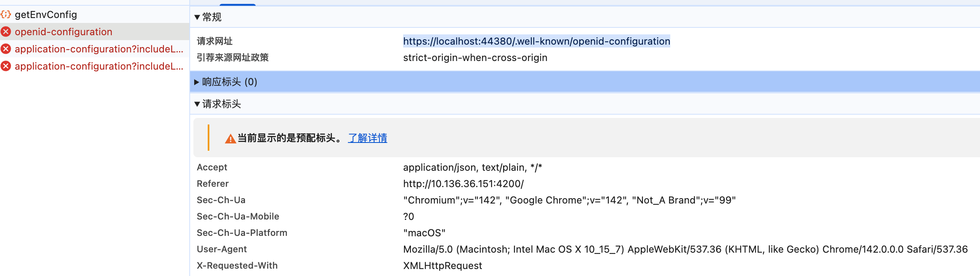This screenshot has height=276, width=980.
Task: Open the 了解详情 link
Action: [367, 138]
